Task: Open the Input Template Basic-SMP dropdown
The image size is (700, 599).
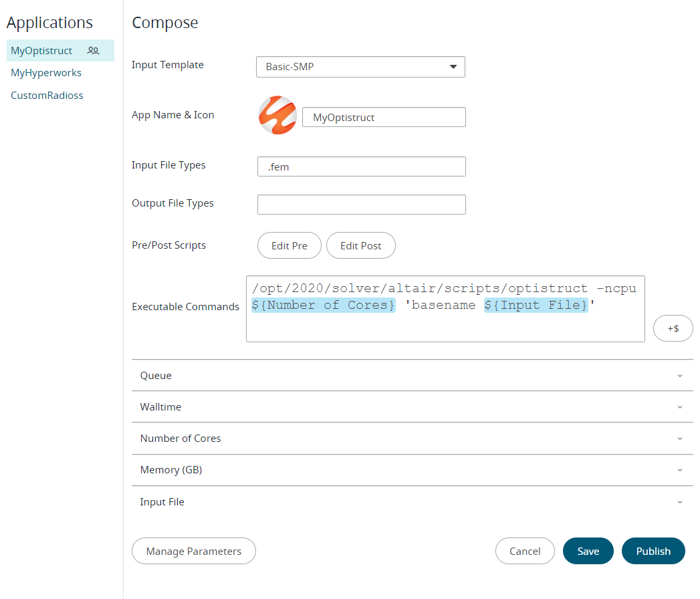Action: tap(360, 67)
